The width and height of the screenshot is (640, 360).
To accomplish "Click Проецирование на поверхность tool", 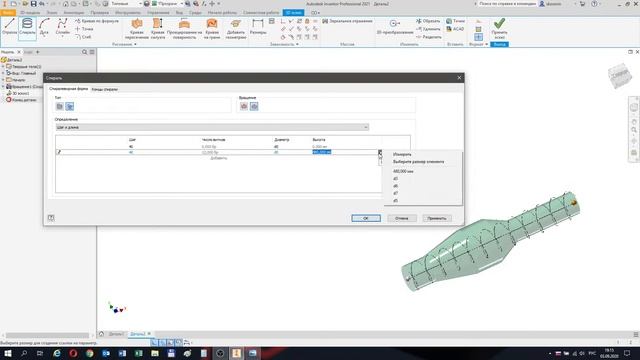I will coord(184,29).
